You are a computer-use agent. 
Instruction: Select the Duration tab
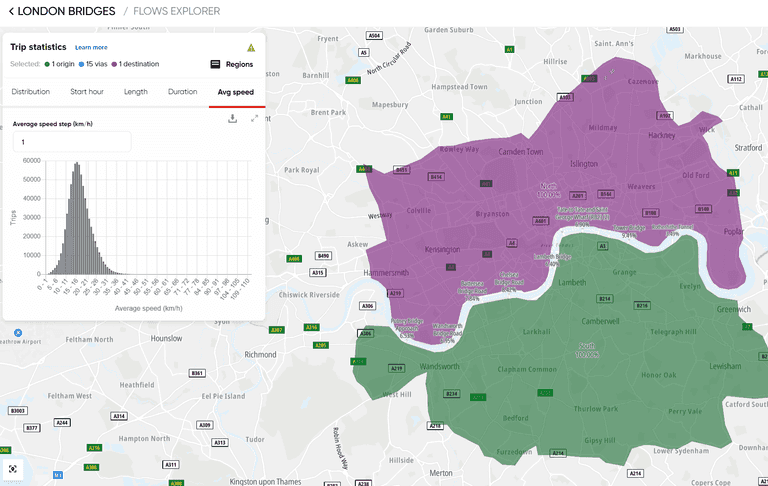(182, 92)
